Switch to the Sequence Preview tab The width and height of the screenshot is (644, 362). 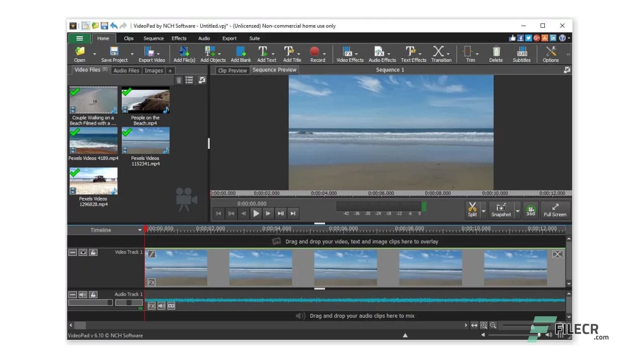point(274,70)
